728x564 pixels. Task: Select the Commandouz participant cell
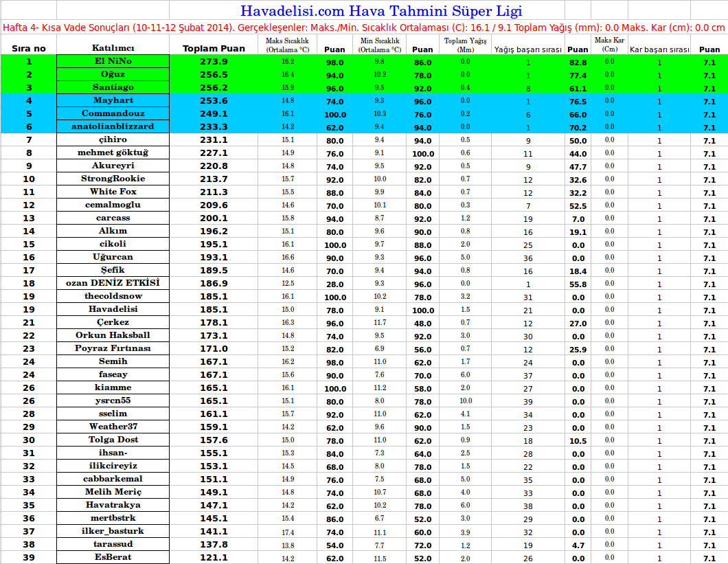click(x=113, y=114)
